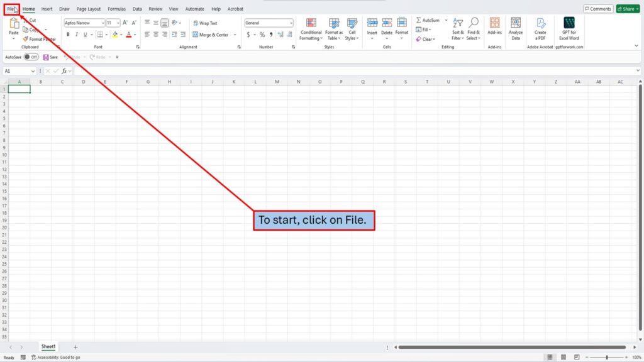Expand the Name Box dropdown arrow
Screen dimensions: 644x362
point(34,71)
